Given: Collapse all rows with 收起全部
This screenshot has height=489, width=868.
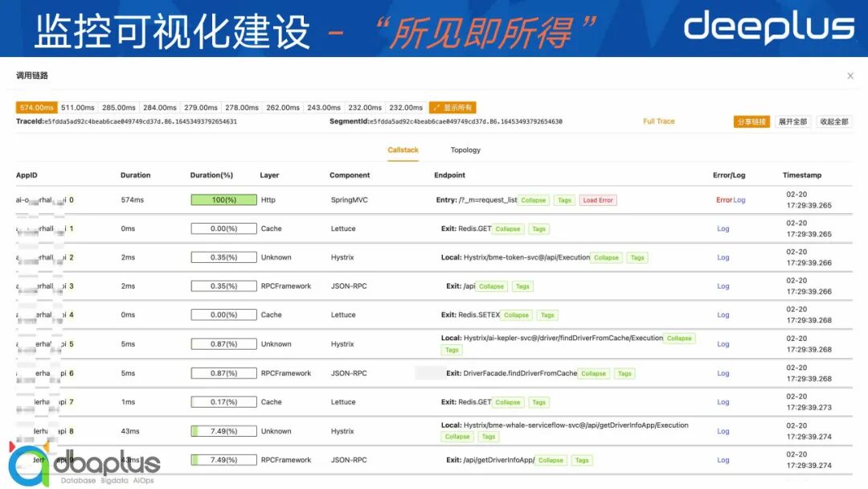Looking at the screenshot, I should click(x=834, y=121).
